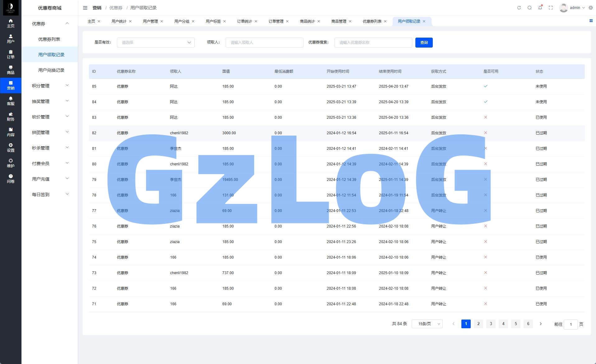The image size is (596, 364).
Task: Switch to the 订单管理 tab
Action: coord(276,21)
